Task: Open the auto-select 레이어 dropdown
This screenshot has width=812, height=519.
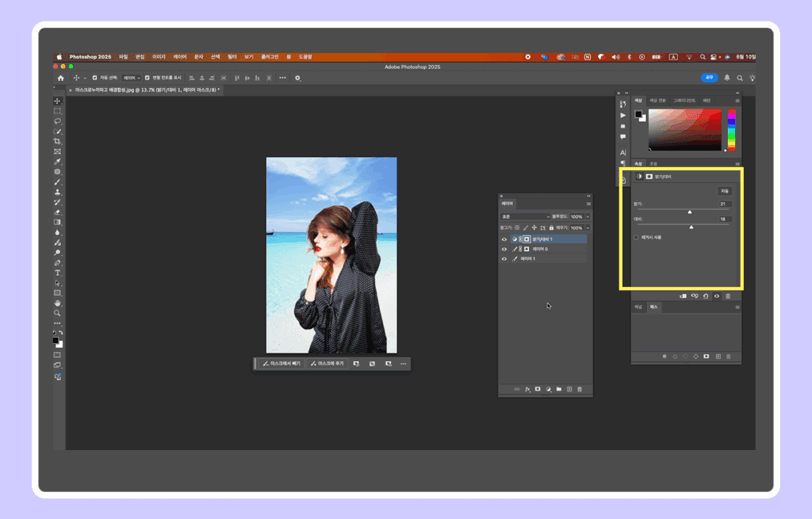Action: pos(132,78)
